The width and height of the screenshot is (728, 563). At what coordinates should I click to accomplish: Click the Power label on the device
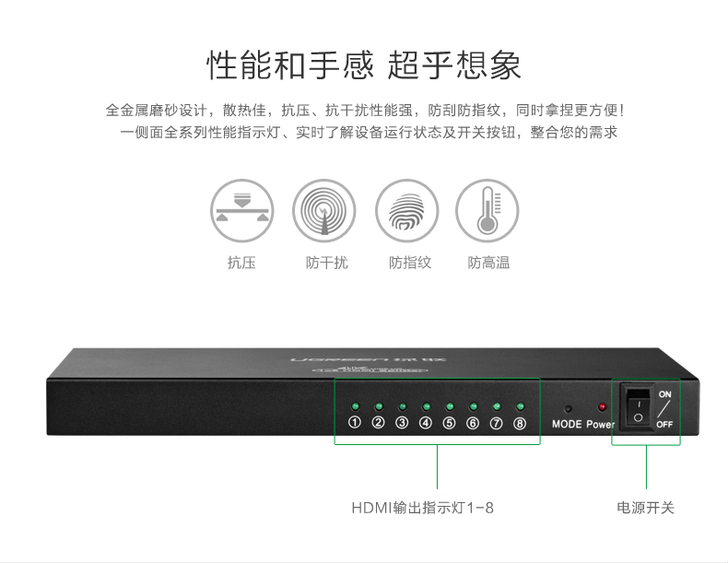[x=600, y=424]
